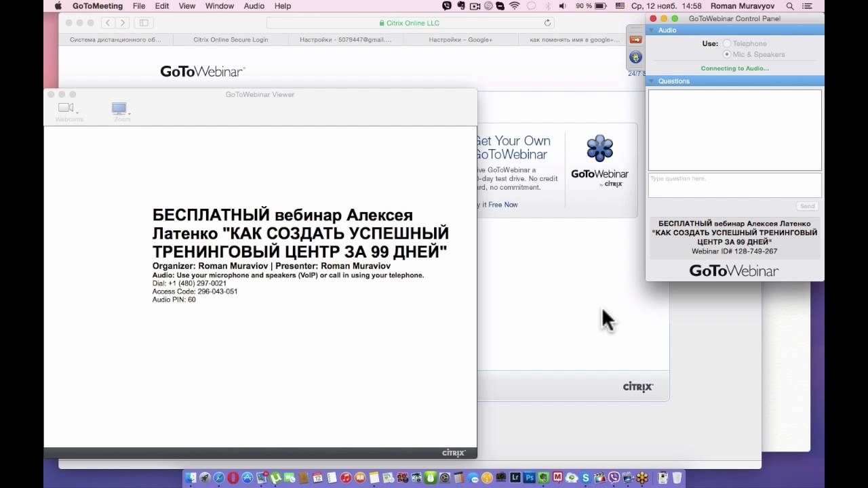Launch Photoshop from the Dock
The width and height of the screenshot is (868, 488).
point(530,478)
